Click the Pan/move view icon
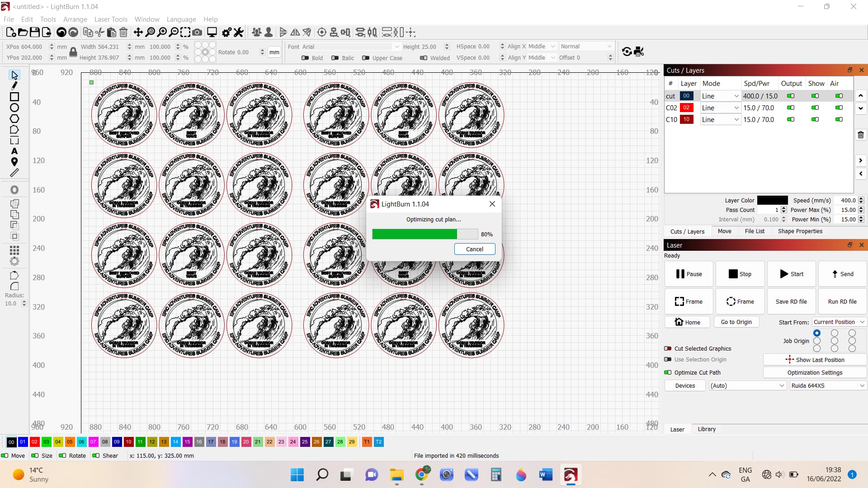 [138, 32]
